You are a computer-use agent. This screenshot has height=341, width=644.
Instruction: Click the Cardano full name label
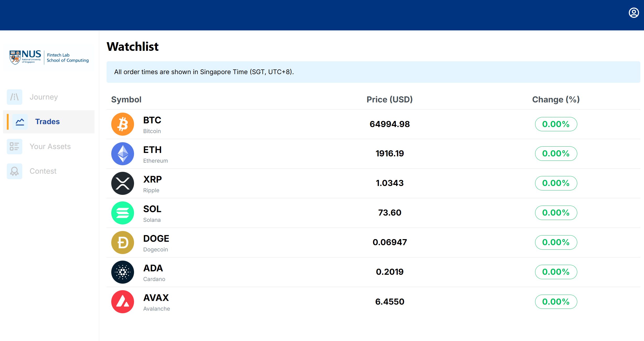tap(154, 279)
